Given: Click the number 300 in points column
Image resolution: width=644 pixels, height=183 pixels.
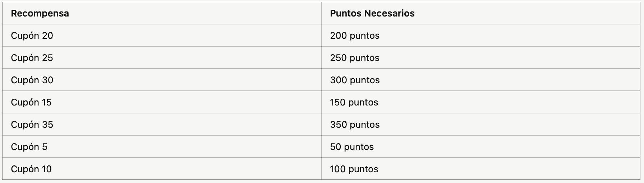Looking at the screenshot, I should [x=339, y=80].
